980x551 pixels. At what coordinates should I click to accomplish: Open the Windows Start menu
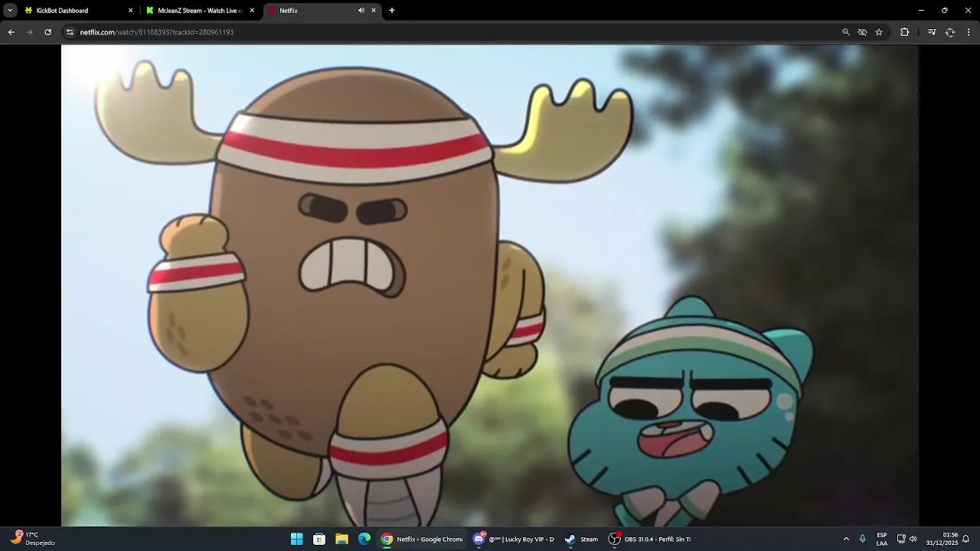296,539
